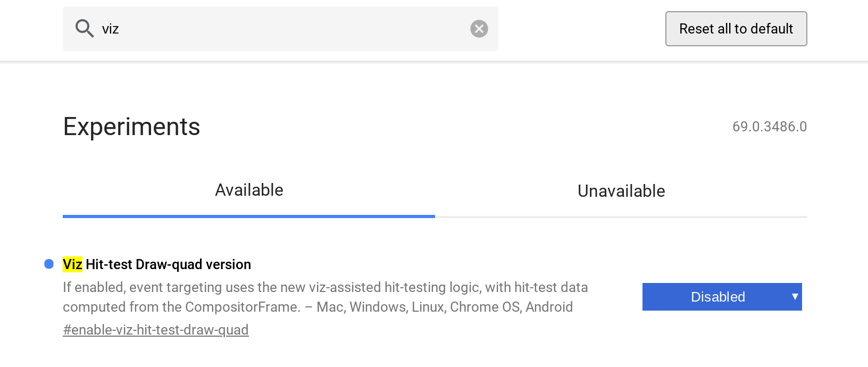Image resolution: width=868 pixels, height=367 pixels.
Task: Reset all flags to default
Action: (x=736, y=29)
